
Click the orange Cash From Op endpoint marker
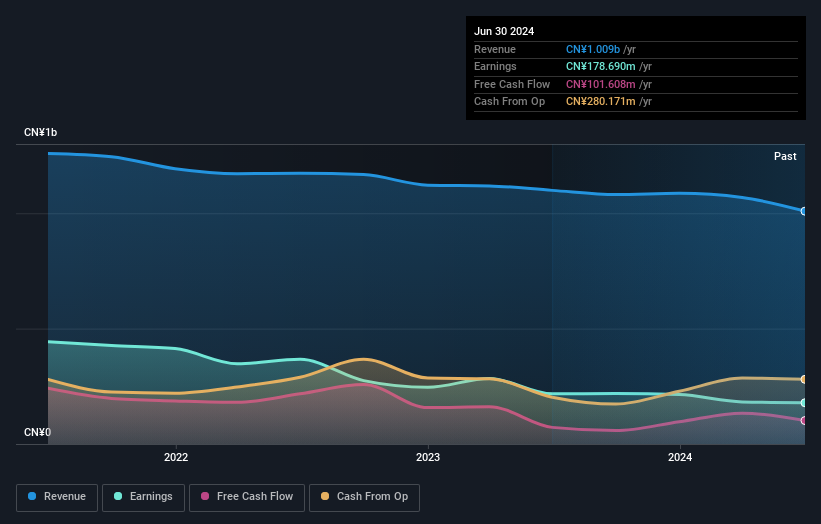pyautogui.click(x=804, y=380)
